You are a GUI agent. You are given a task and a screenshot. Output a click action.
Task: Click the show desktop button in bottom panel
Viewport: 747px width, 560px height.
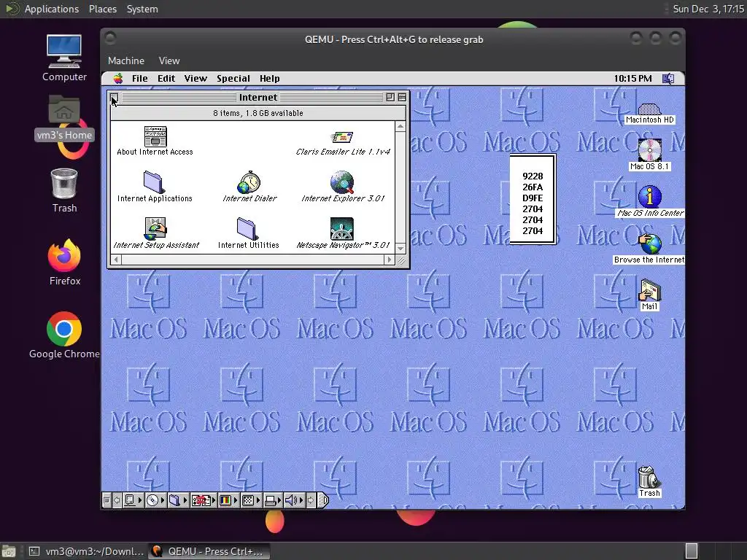pyautogui.click(x=9, y=551)
